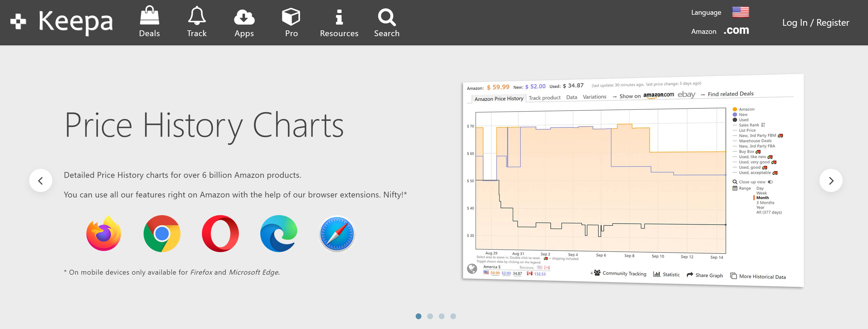This screenshot has height=329, width=868.
Task: Click the Safari compass icon
Action: point(337,233)
